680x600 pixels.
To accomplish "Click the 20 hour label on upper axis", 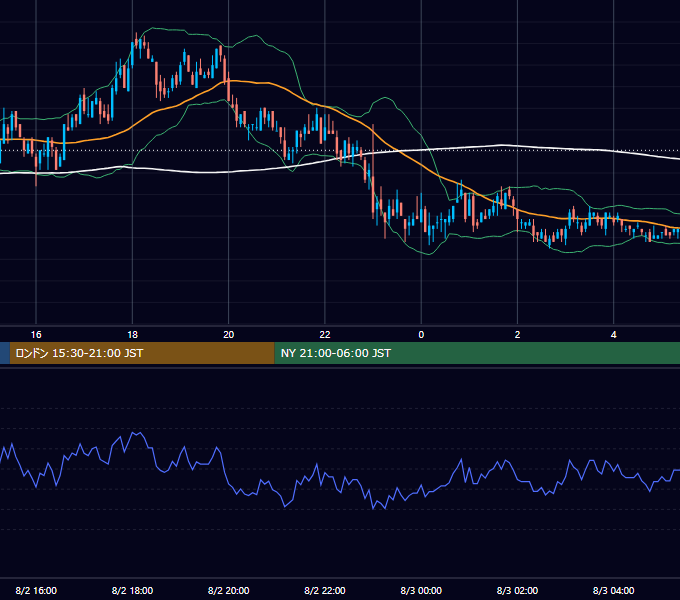I will click(x=229, y=335).
